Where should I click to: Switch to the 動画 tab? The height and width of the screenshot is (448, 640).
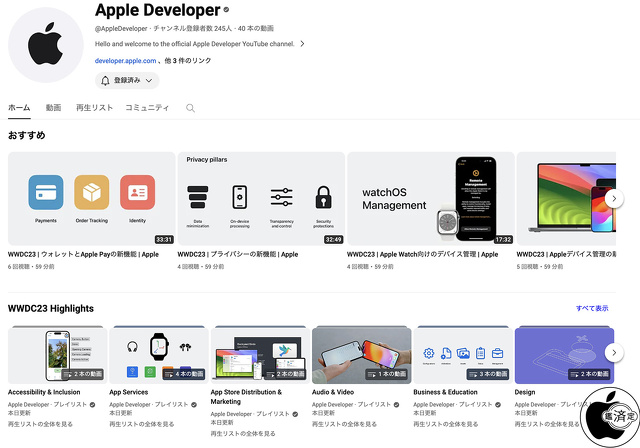click(x=53, y=107)
